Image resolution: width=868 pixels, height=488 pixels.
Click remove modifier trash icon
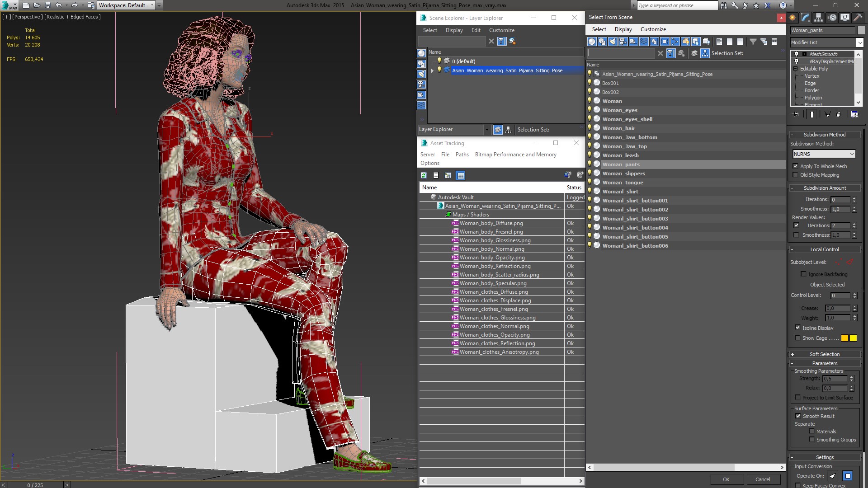pyautogui.click(x=838, y=114)
